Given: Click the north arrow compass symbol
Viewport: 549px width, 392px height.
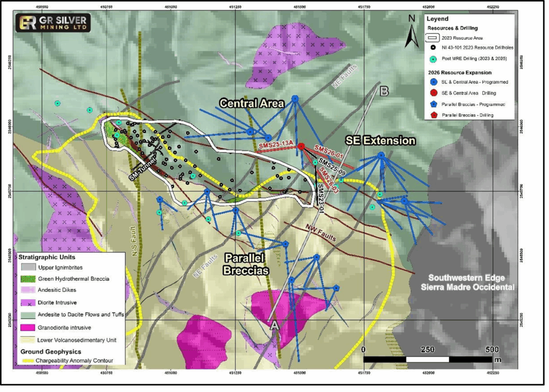Looking at the screenshot, I should pyautogui.click(x=411, y=32).
